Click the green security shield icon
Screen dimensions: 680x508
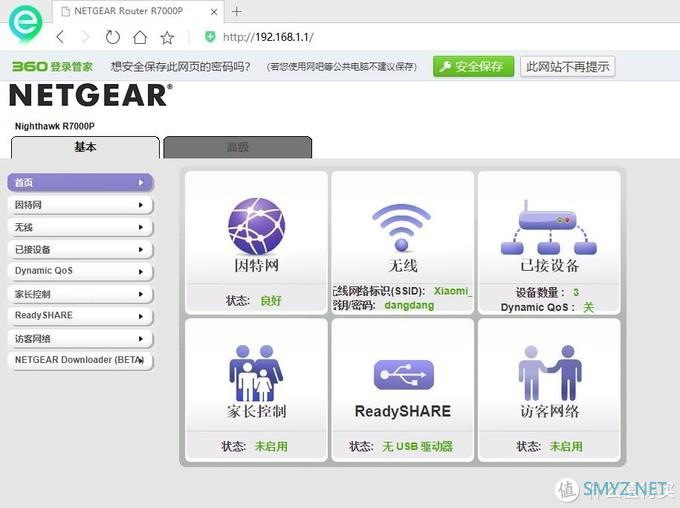pyautogui.click(x=210, y=37)
